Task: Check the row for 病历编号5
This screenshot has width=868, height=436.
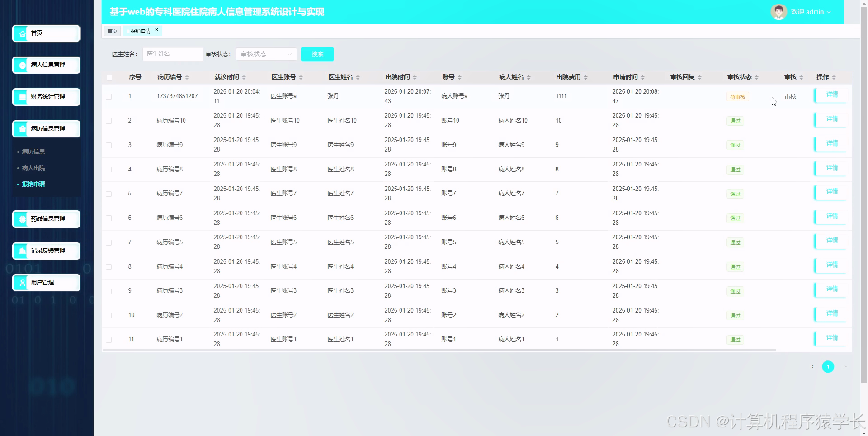Action: pos(109,242)
